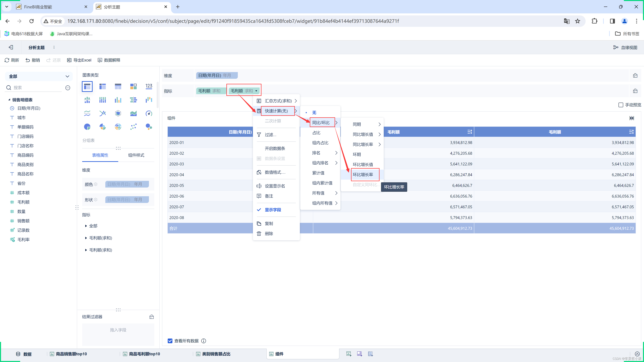644x362 pixels.
Task: Uncheck 查看所有数据 checkbox
Action: [x=170, y=341]
